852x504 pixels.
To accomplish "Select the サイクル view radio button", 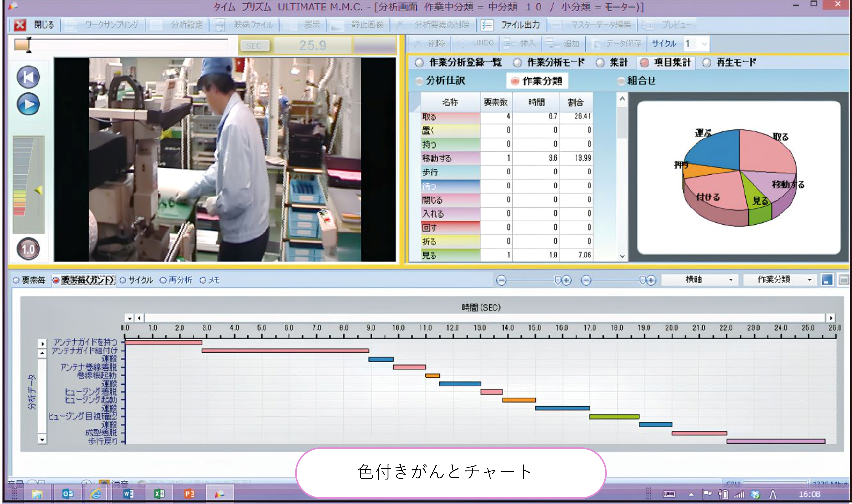I will 123,280.
